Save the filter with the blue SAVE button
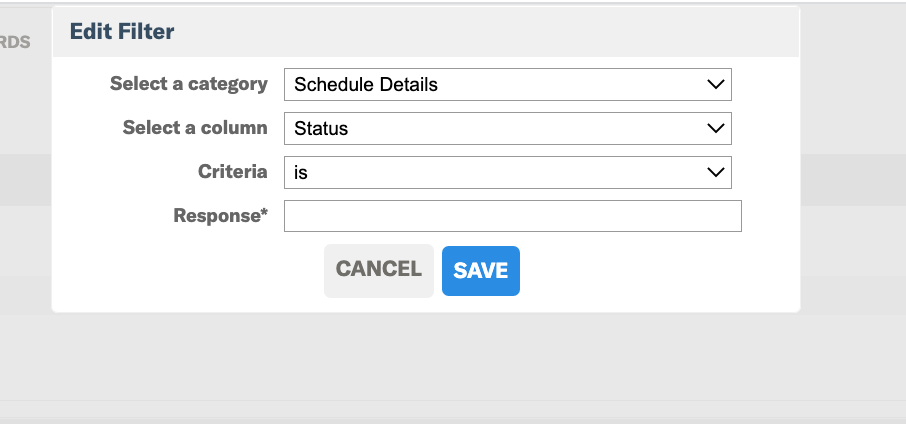 pyautogui.click(x=481, y=271)
